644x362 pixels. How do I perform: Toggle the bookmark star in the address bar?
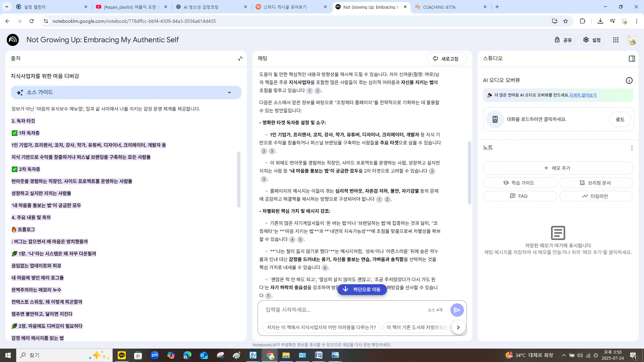point(566,21)
